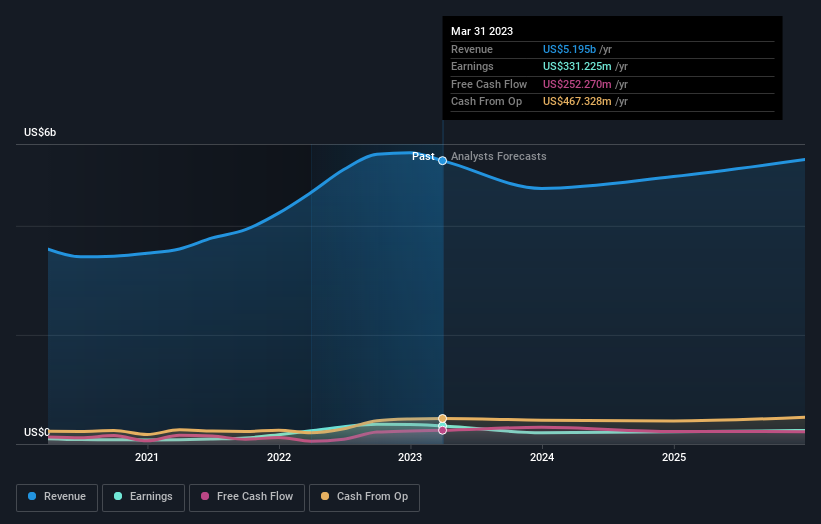Click the US$467.328m cash from op value
The image size is (821, 524).
click(577, 102)
